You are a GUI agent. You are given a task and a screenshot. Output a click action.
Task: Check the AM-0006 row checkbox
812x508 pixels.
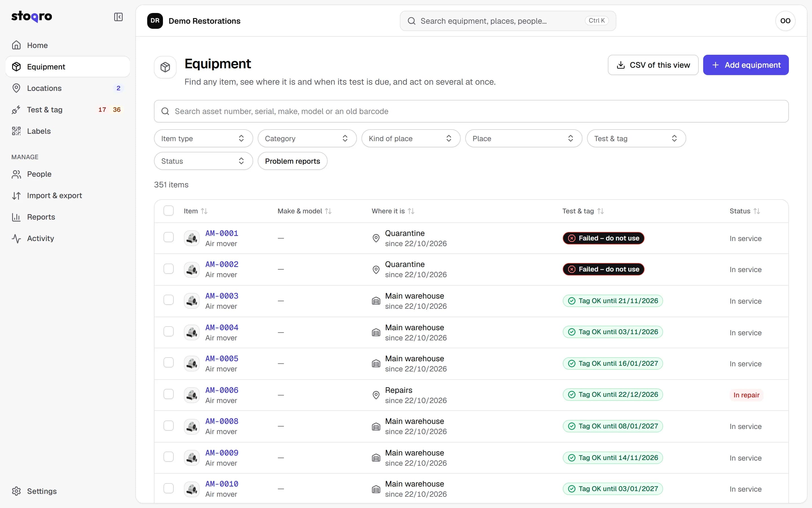pyautogui.click(x=168, y=394)
